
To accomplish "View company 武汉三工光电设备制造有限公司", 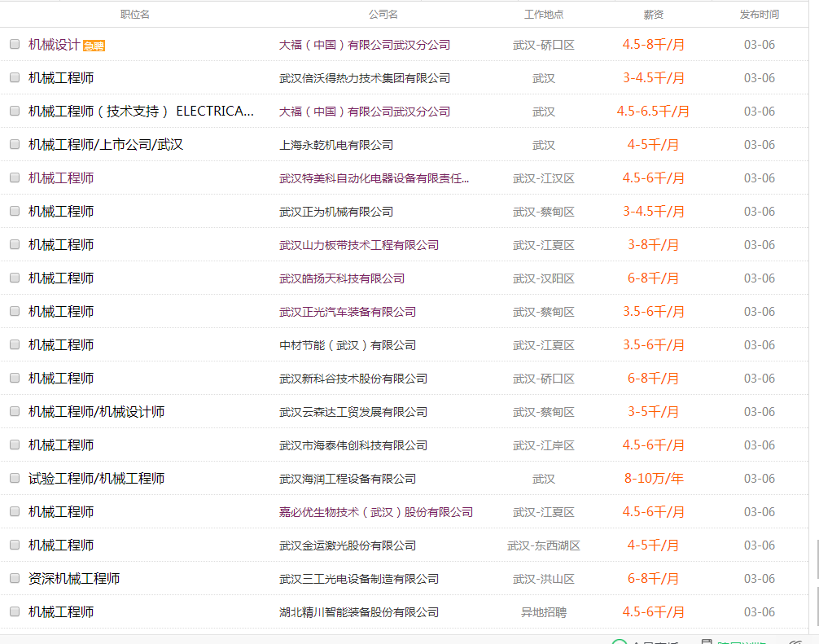I will point(359,579).
